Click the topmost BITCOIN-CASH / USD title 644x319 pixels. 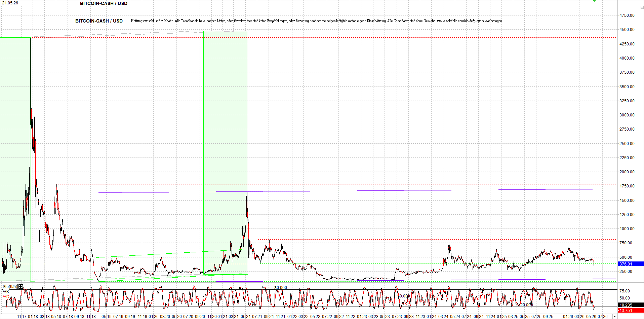coord(104,3)
